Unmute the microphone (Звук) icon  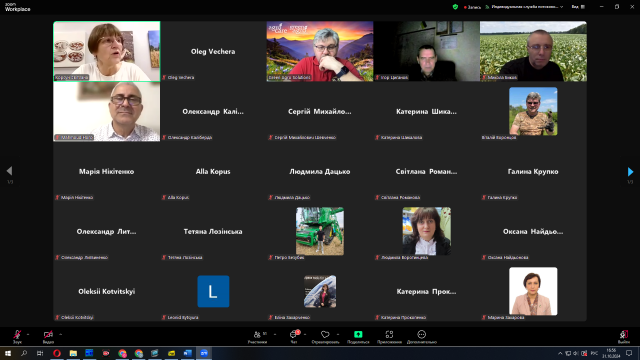pos(17,334)
